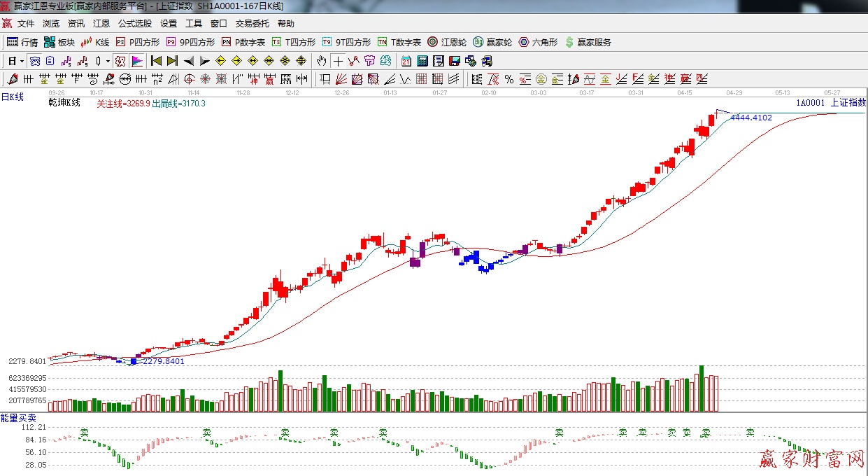Open the 公式选股 menu

coord(134,23)
